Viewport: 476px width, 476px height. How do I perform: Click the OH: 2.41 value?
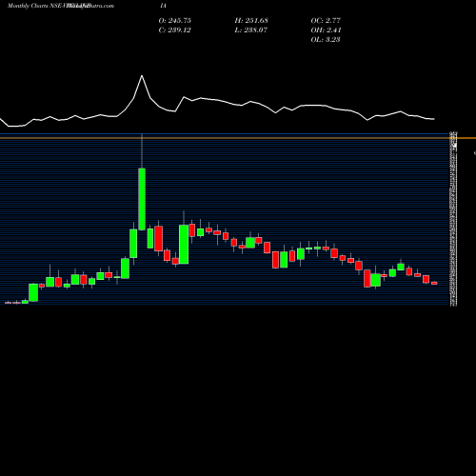coord(326,30)
